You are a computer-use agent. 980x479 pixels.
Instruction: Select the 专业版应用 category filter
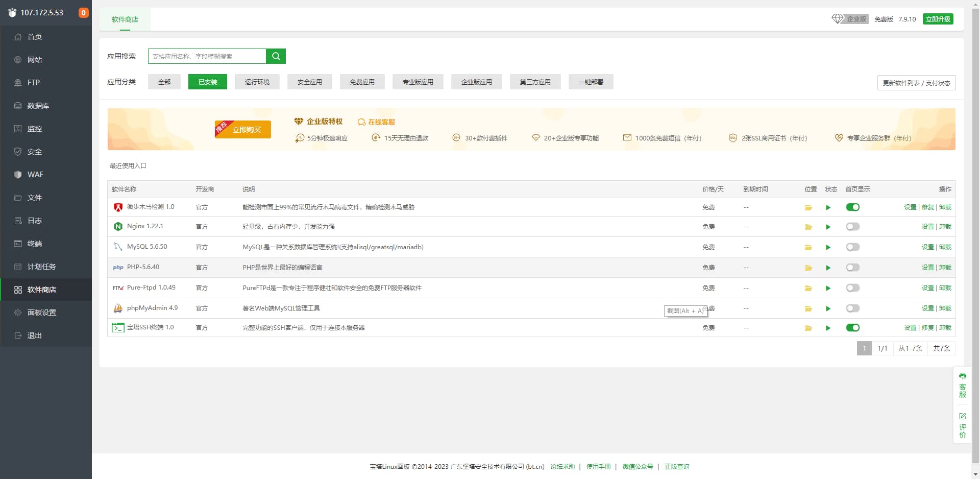[418, 82]
